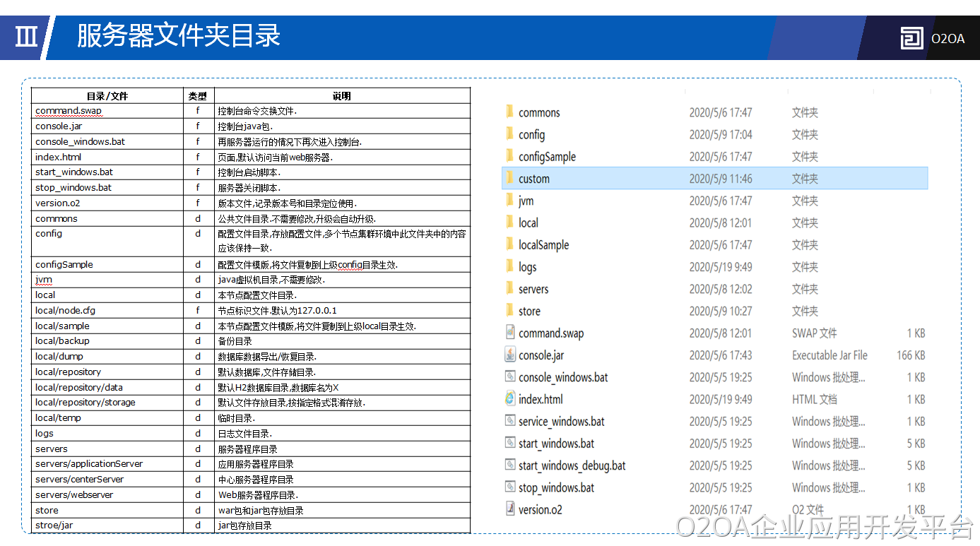This screenshot has width=980, height=546.
Task: Select the store folder entry
Action: pyautogui.click(x=529, y=311)
